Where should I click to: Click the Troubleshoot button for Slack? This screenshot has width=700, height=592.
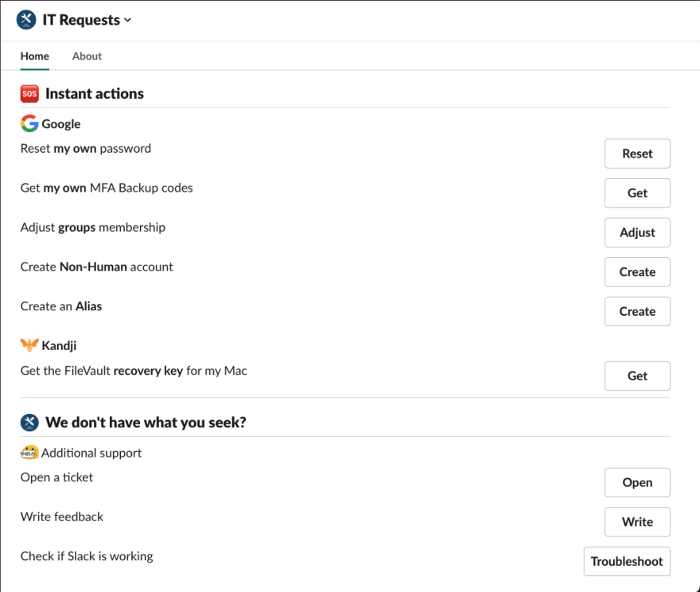[x=627, y=561]
